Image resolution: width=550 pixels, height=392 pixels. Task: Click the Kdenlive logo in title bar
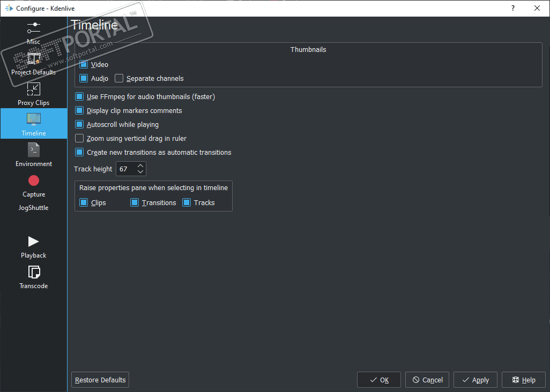pyautogui.click(x=9, y=8)
